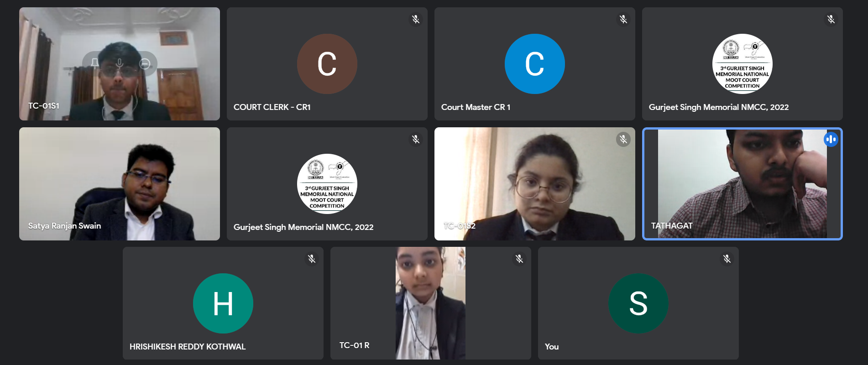Remove TC-01S1 using the minus circle icon
This screenshot has height=365, width=868.
[145, 63]
